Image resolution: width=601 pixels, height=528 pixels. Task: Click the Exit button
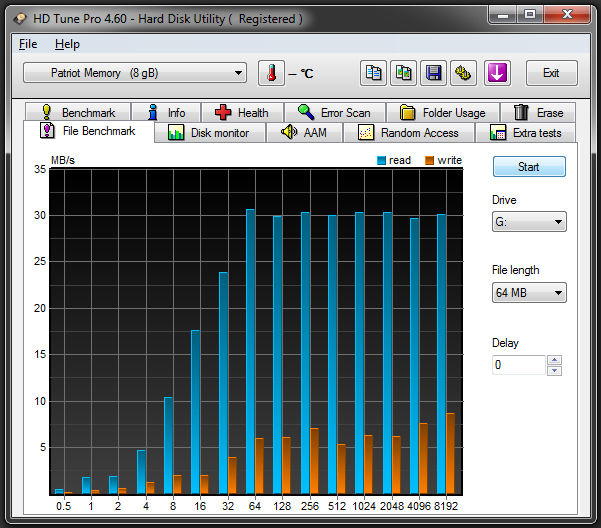click(551, 73)
